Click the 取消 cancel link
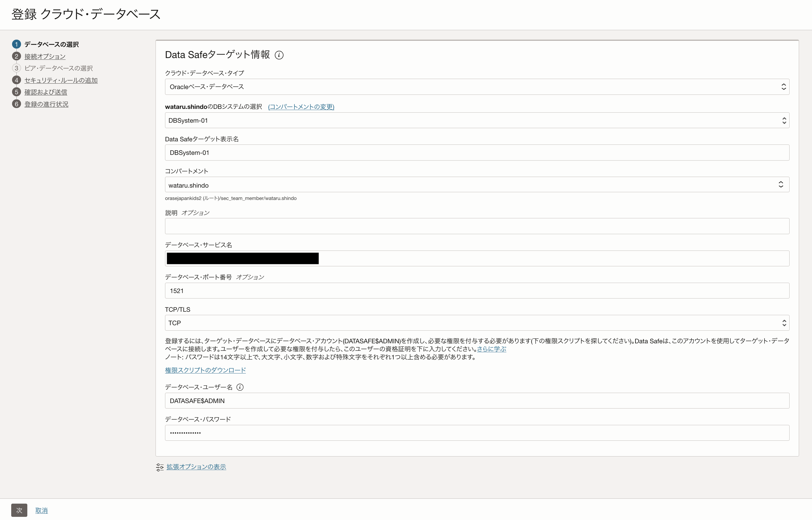The height and width of the screenshot is (520, 812). (42, 511)
